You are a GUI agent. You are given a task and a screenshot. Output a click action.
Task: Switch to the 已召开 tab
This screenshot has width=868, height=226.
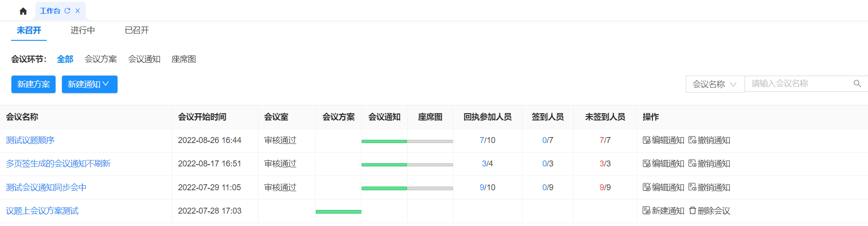pos(137,30)
